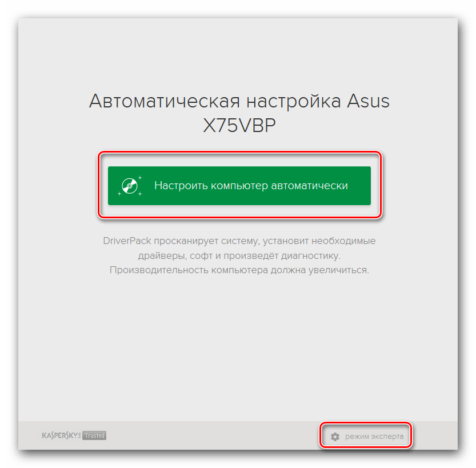Start setup with Настроить компьютер автоматически button

[x=239, y=186]
